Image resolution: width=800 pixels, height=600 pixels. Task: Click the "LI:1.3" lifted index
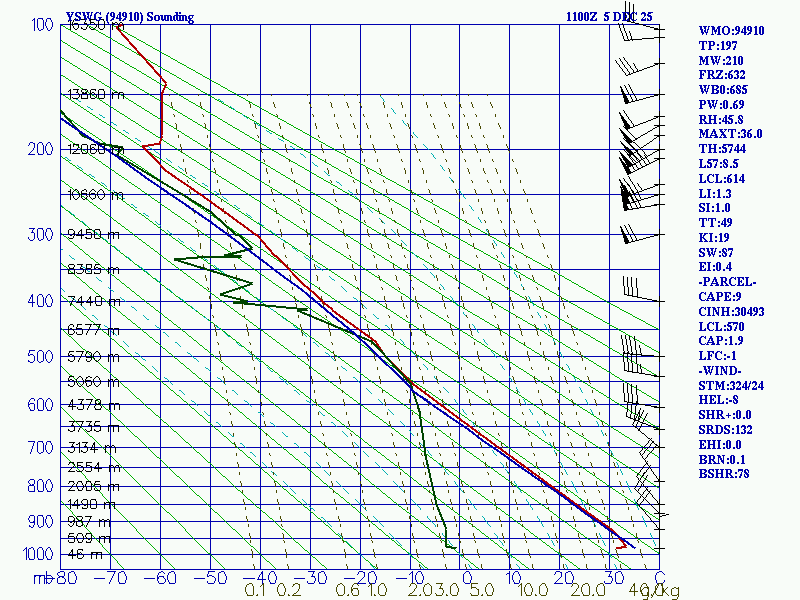pyautogui.click(x=715, y=193)
